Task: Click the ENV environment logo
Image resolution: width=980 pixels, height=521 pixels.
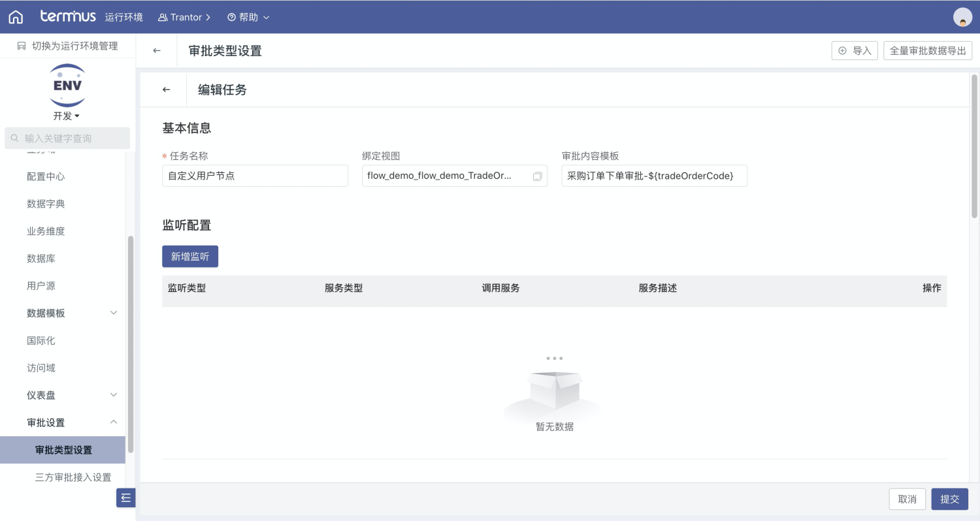Action: click(x=67, y=86)
